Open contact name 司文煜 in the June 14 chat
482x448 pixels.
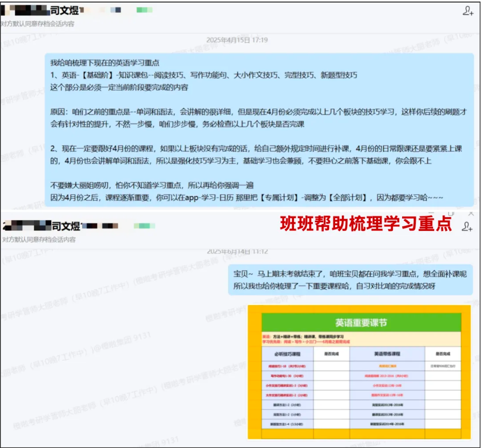click(x=66, y=226)
